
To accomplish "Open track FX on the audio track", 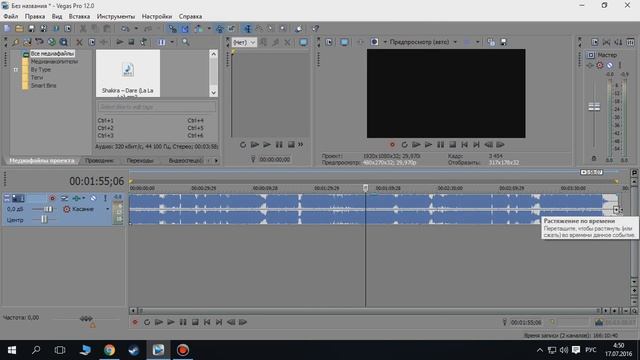I will coord(76,198).
